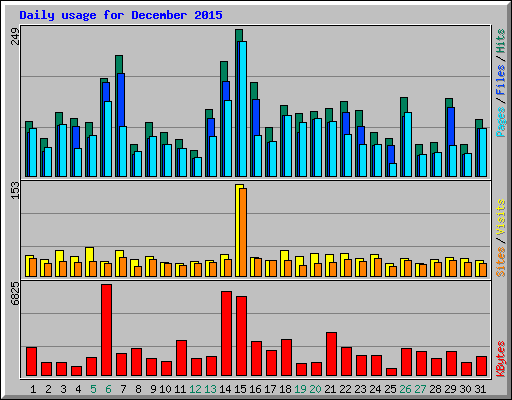This screenshot has height=400, width=512.
Task: Select day label 21 on the x-axis
Action: (x=330, y=389)
